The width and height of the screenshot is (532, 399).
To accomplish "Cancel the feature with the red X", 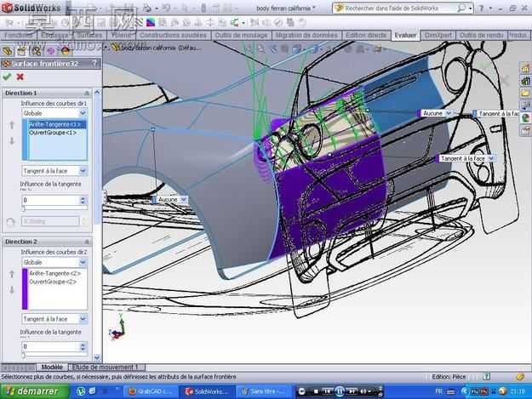I will 20,77.
